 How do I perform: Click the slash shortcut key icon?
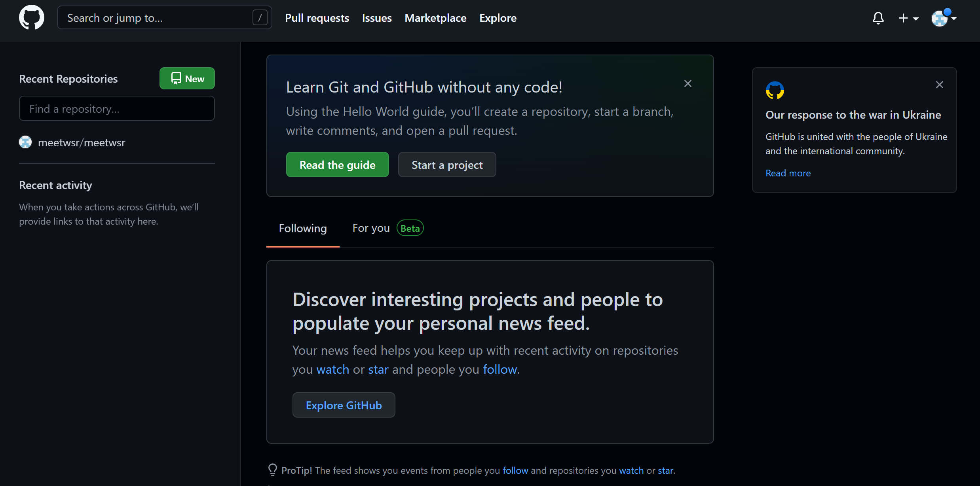point(260,18)
